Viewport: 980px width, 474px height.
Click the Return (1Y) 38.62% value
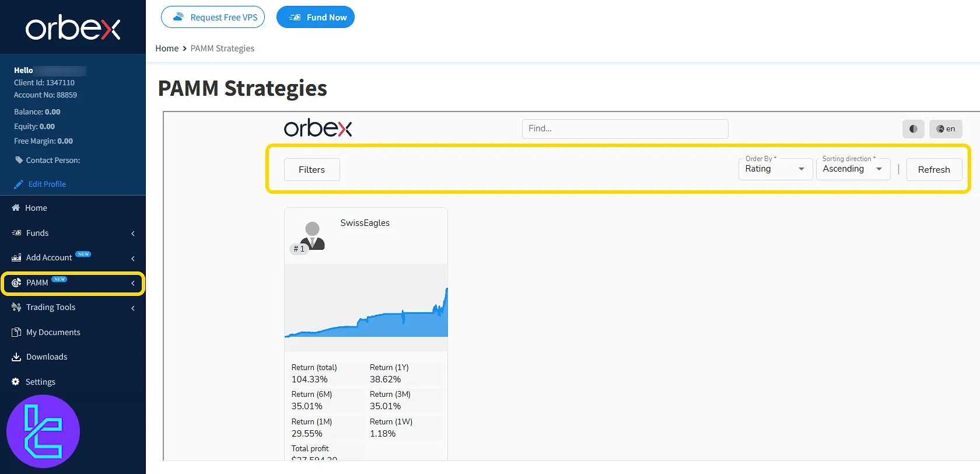click(386, 379)
